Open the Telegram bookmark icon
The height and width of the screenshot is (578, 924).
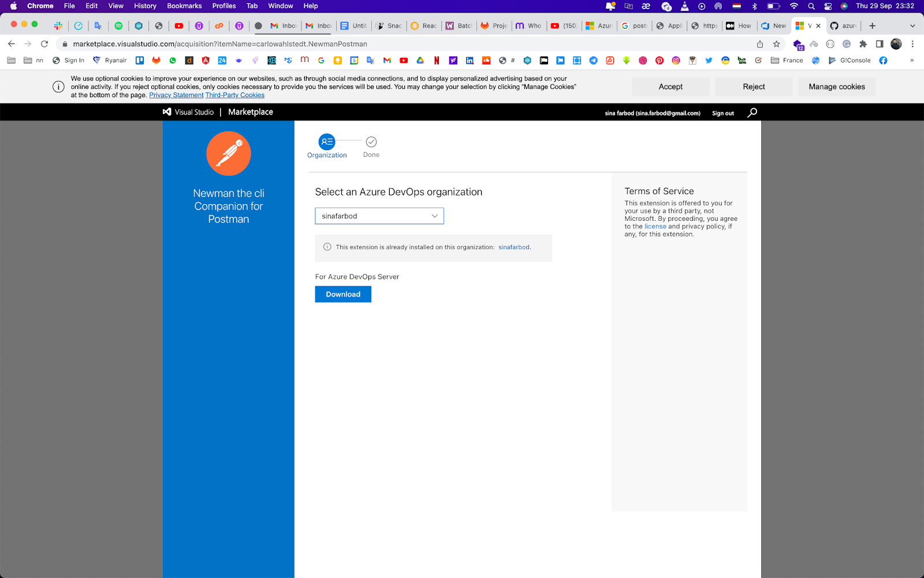point(593,60)
